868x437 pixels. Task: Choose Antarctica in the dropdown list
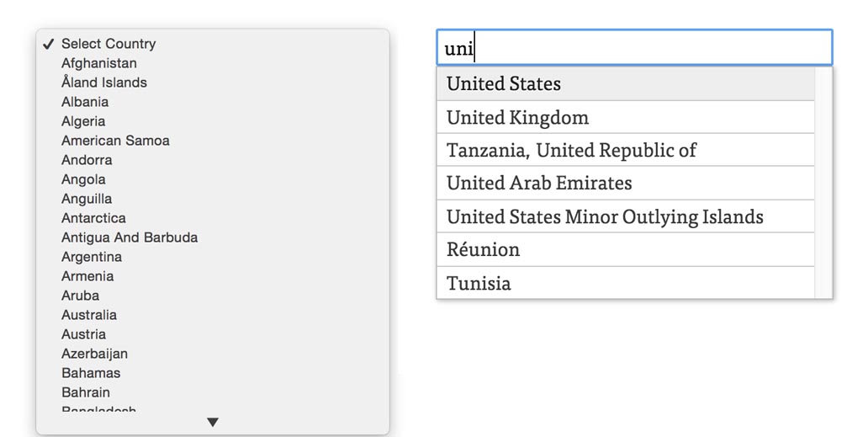[x=93, y=218]
